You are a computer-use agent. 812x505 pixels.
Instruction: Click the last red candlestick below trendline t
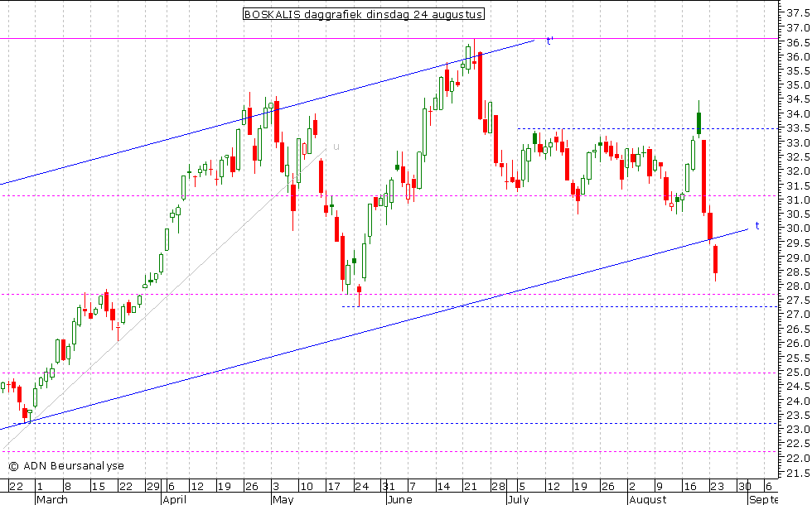(x=716, y=260)
